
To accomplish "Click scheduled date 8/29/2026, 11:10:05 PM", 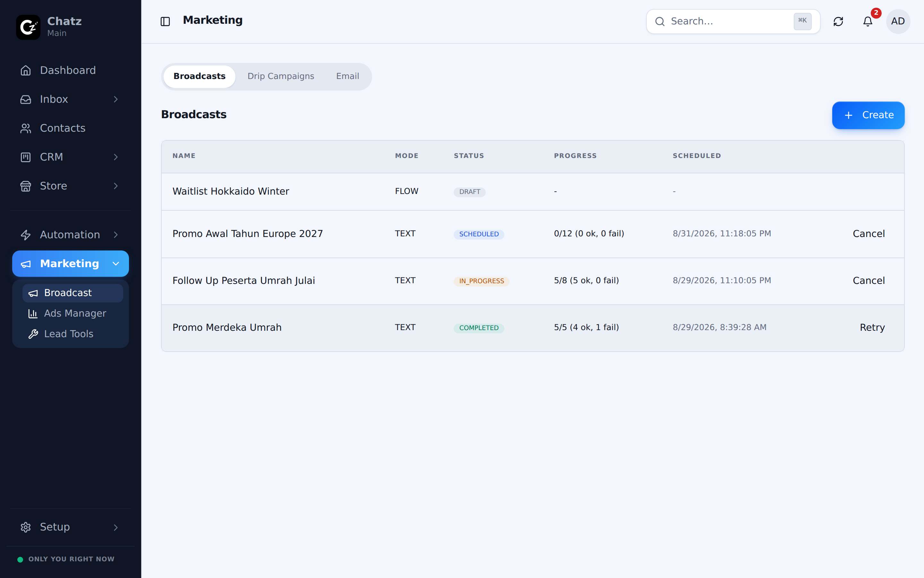I will (x=722, y=281).
